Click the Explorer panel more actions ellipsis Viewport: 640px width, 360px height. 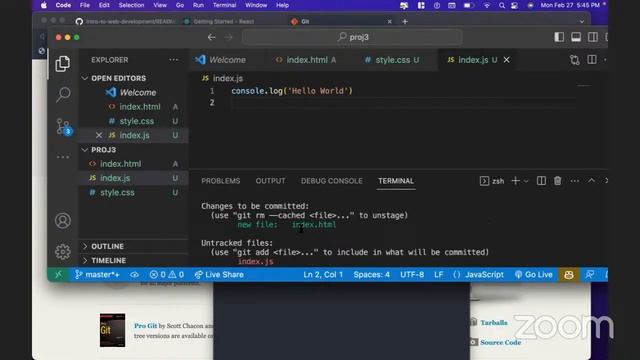pyautogui.click(x=173, y=60)
